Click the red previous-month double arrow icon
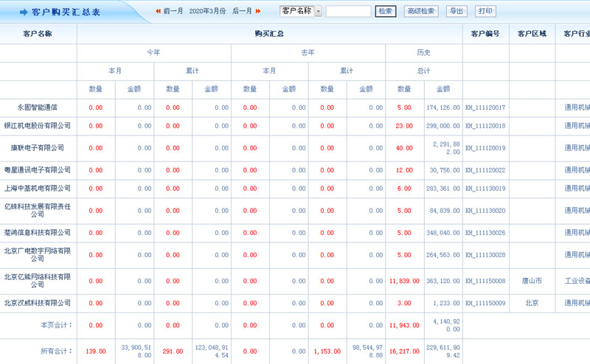Image resolution: width=590 pixels, height=364 pixels. (158, 12)
